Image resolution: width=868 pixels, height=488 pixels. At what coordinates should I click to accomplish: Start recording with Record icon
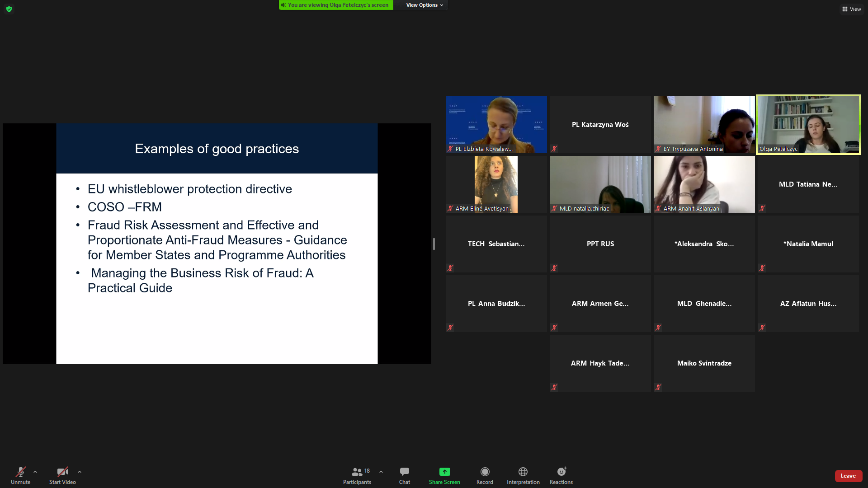pyautogui.click(x=485, y=472)
